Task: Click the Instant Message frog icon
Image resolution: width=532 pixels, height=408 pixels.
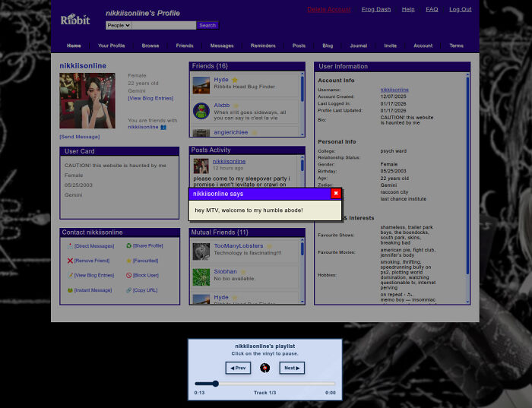Action: pos(70,290)
